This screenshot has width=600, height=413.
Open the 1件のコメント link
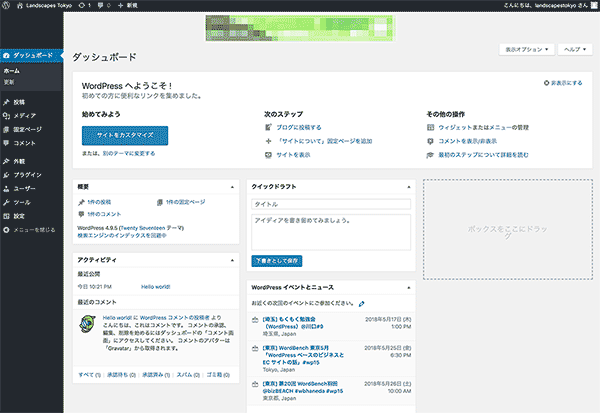pyautogui.click(x=104, y=214)
